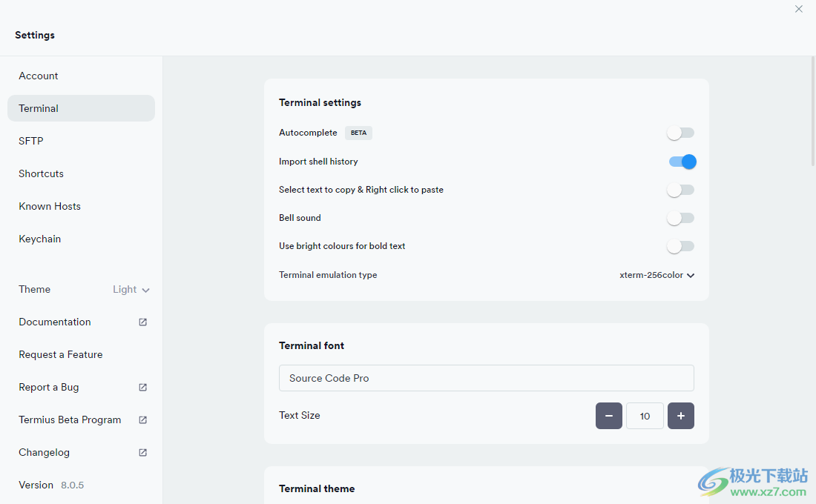Open Documentation external link icon
816x504 pixels.
click(142, 322)
